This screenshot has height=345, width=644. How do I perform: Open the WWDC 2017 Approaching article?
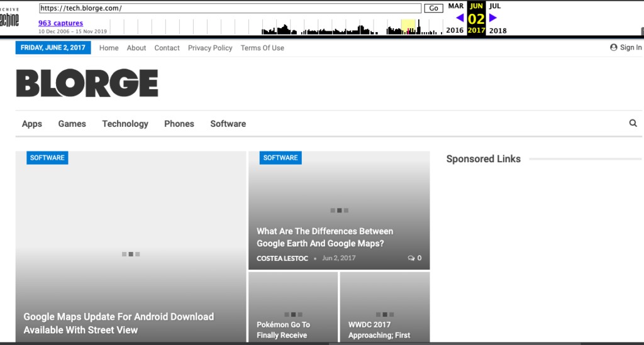(379, 330)
